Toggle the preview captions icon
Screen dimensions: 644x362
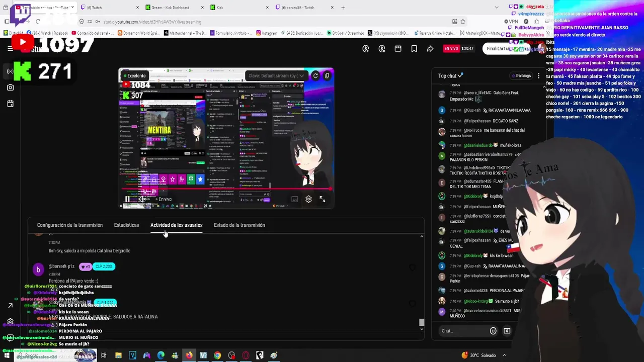click(295, 200)
